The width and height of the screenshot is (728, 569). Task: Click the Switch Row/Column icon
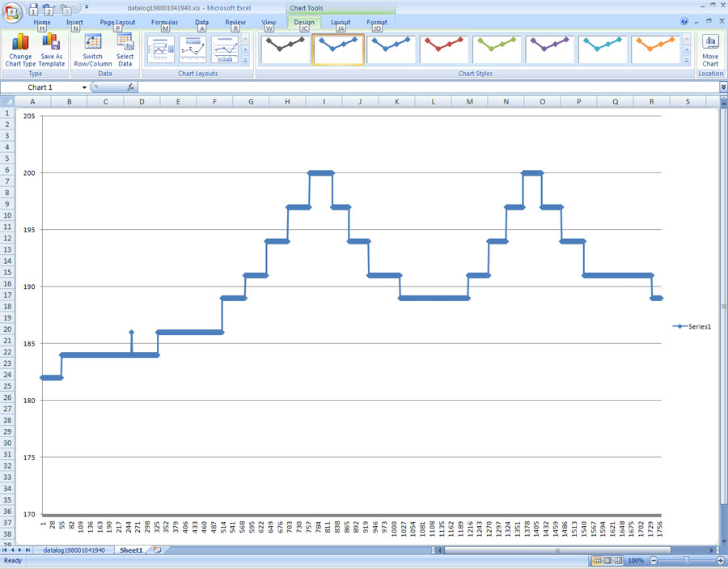pos(93,49)
